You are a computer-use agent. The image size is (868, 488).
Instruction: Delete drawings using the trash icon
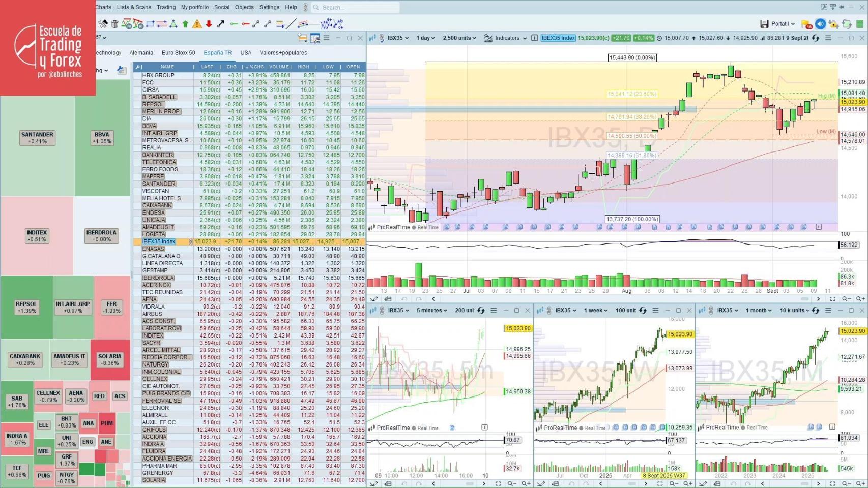coord(114,23)
